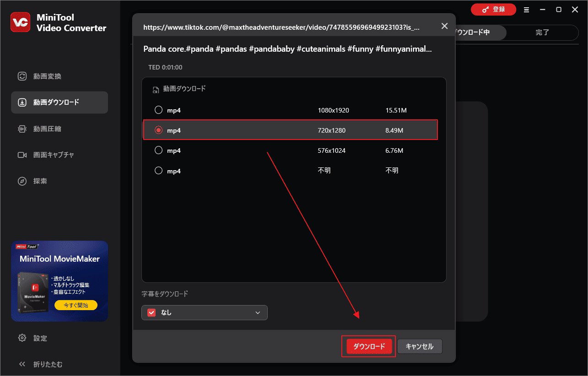Select 動画ダウンロード in the sidebar
This screenshot has height=376, width=588.
tap(59, 102)
